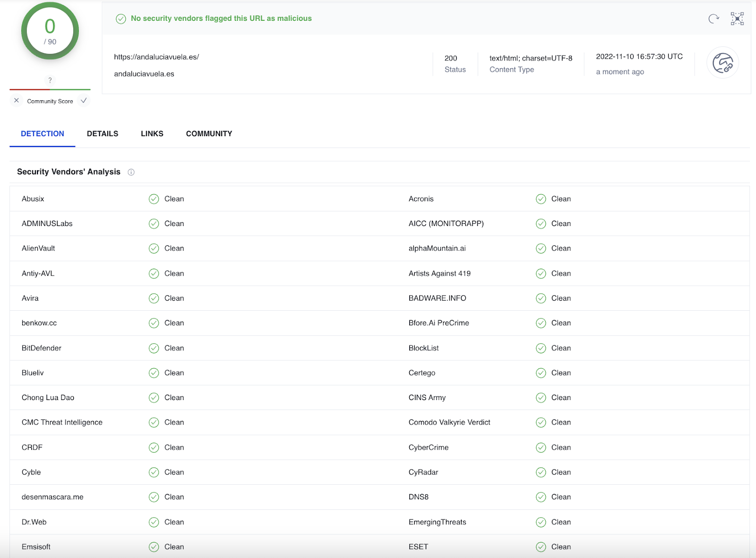Vote down with Community Score X
The width and height of the screenshot is (756, 558).
[17, 101]
